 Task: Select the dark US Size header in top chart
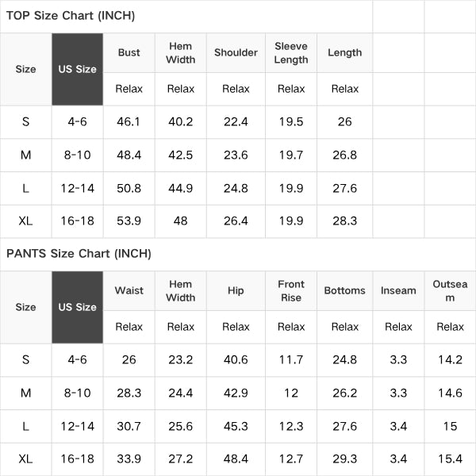tap(78, 69)
